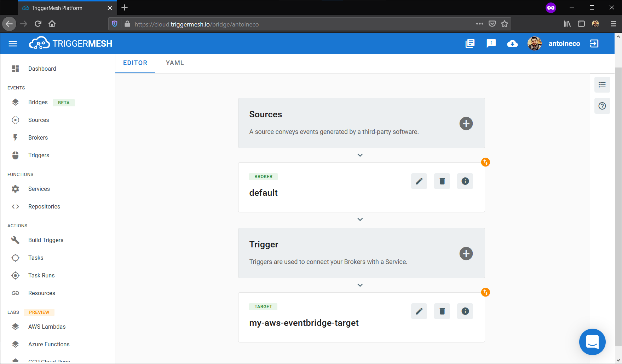Click the BROKER tag label
The width and height of the screenshot is (622, 364).
pos(264,176)
